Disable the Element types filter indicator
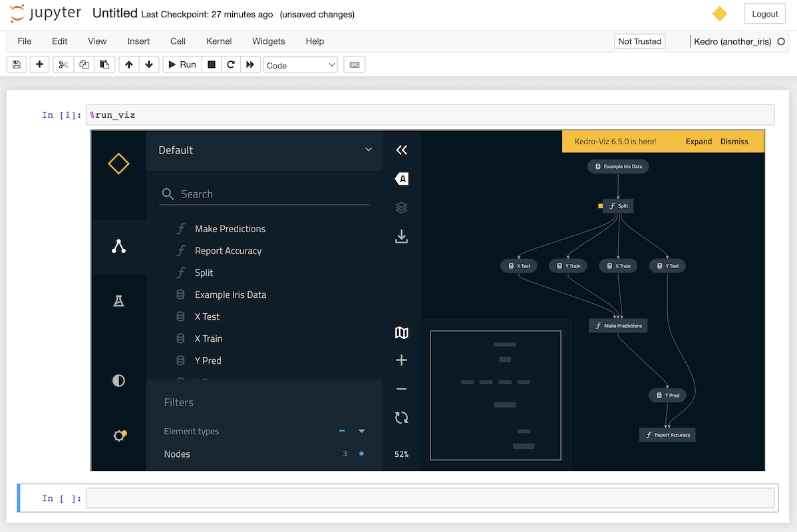 coord(341,431)
